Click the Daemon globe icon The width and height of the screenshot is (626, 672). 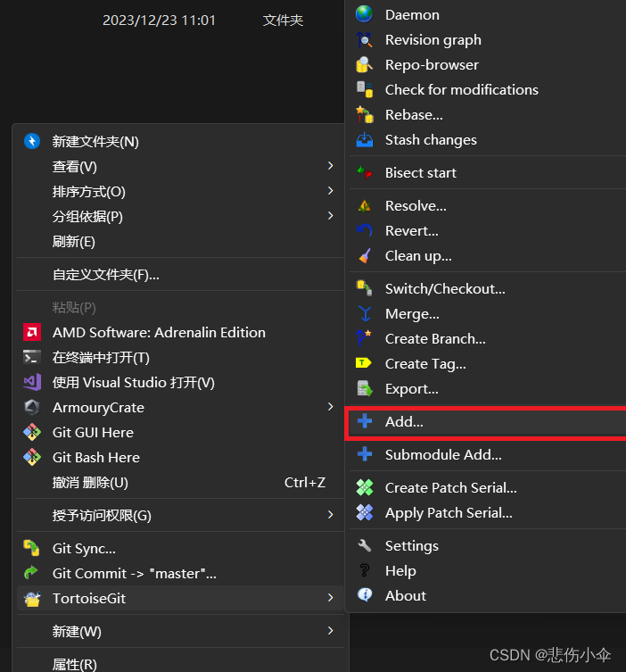tap(365, 14)
